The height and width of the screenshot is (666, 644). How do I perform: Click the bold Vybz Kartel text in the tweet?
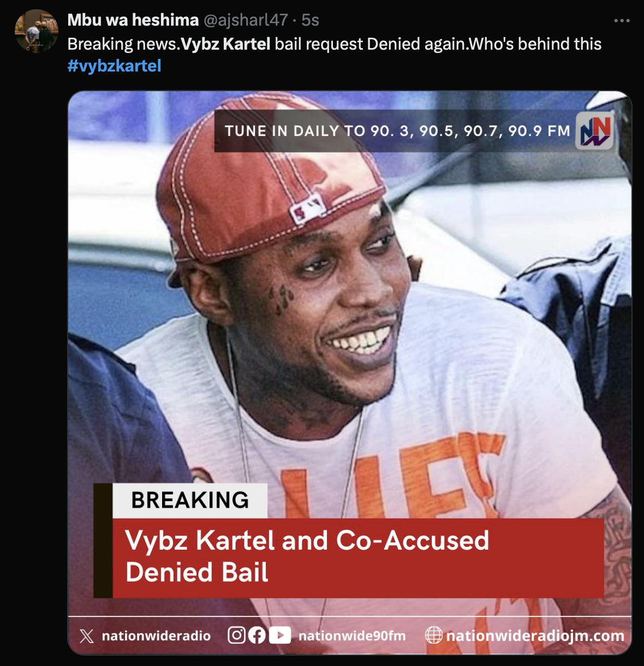[226, 44]
